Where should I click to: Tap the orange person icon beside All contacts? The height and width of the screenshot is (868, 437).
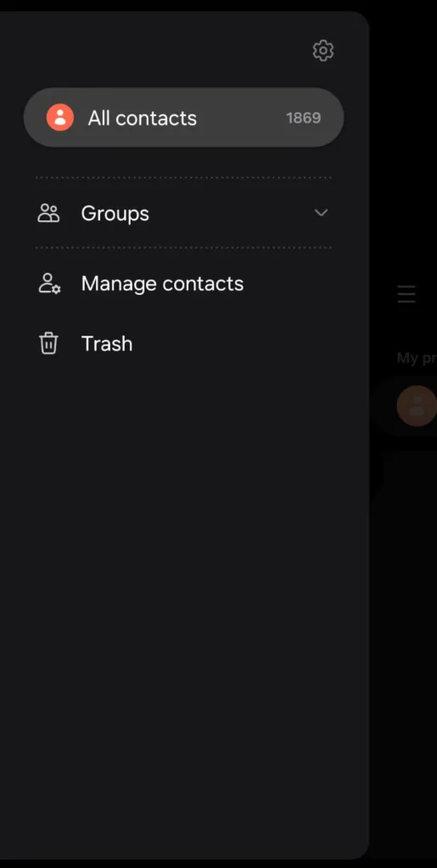(x=59, y=117)
